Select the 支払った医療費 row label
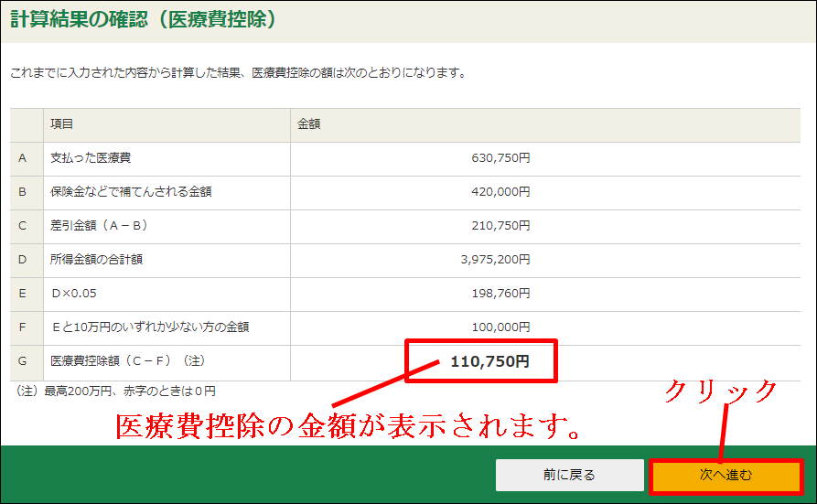 (x=91, y=158)
